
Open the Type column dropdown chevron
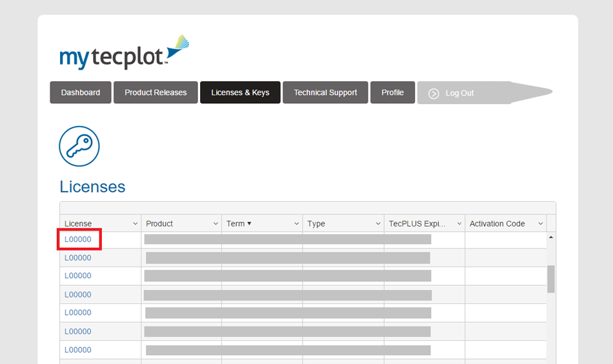click(378, 224)
